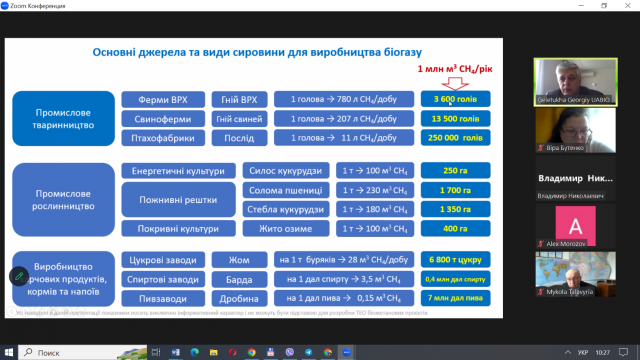
Task: Click the Жом box
Action: coord(239,260)
